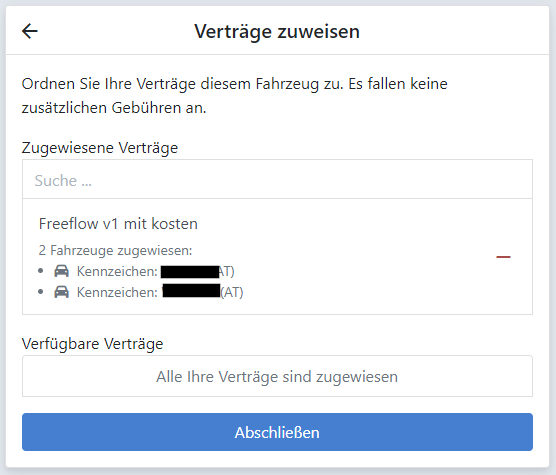Click the Verträge zuweisen heading
The width and height of the screenshot is (556, 475).
pyautogui.click(x=277, y=32)
